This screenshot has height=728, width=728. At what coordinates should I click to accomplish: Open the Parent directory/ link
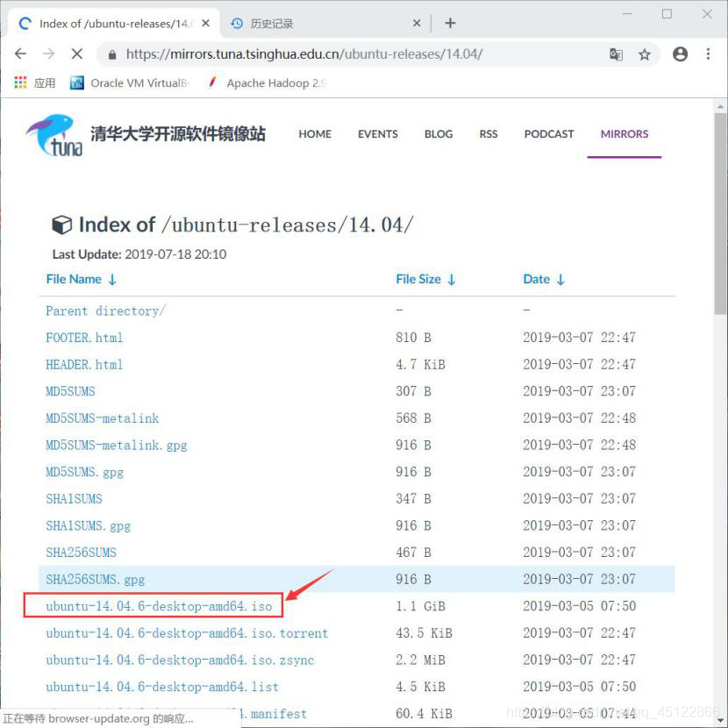tap(105, 310)
